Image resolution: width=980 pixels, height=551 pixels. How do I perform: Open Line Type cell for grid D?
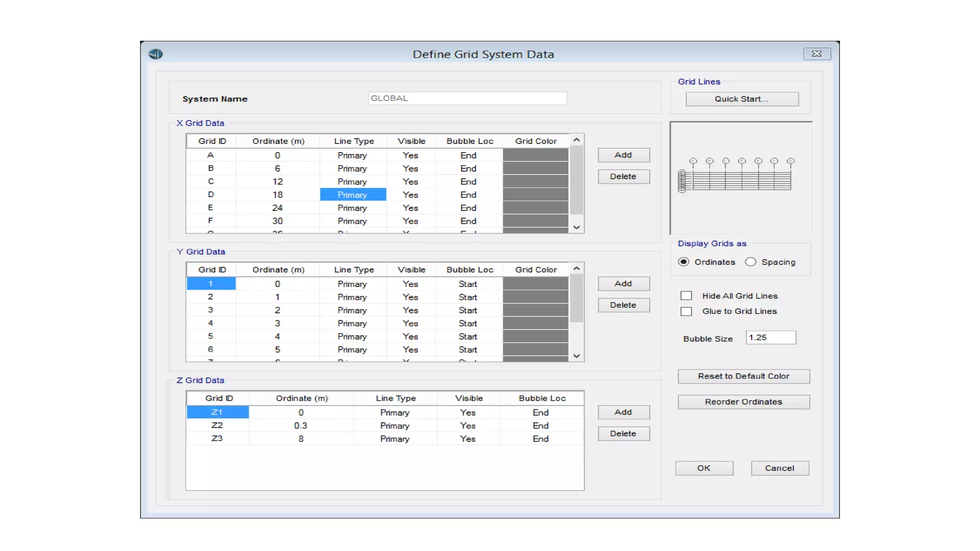[x=353, y=195]
